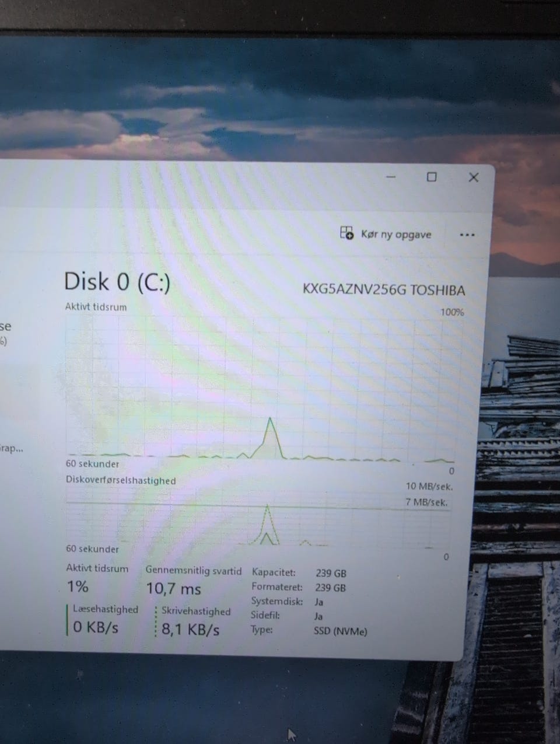The width and height of the screenshot is (560, 744).
Task: Click the KXG5AZNV256G TOSHIBA model name
Action: [384, 290]
